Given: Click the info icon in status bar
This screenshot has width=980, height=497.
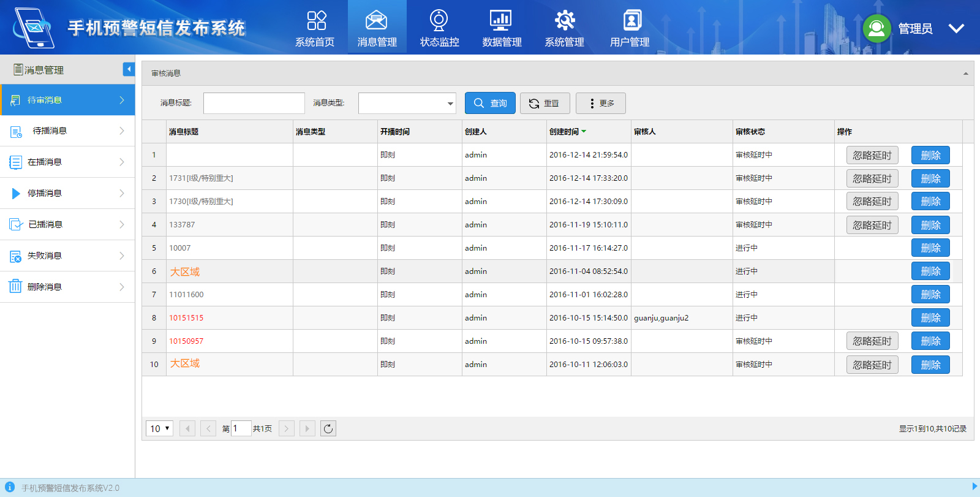Looking at the screenshot, I should point(9,487).
